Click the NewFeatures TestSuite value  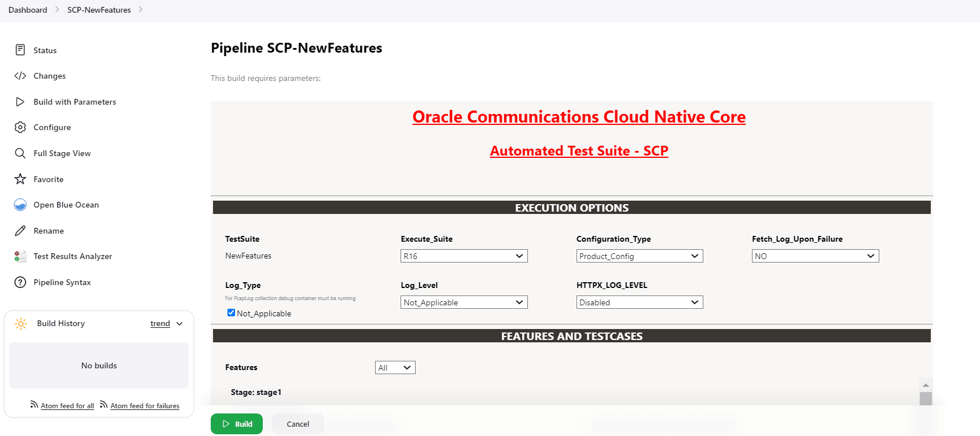pos(248,256)
